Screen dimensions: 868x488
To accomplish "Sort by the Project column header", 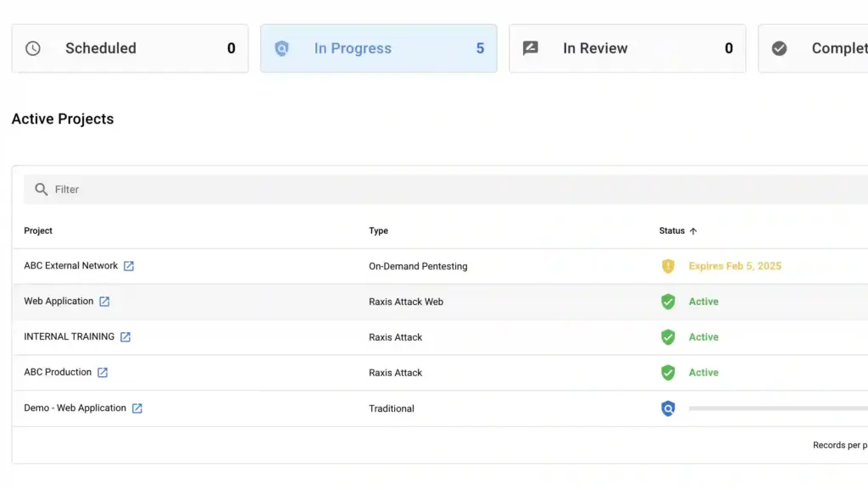I will (38, 230).
